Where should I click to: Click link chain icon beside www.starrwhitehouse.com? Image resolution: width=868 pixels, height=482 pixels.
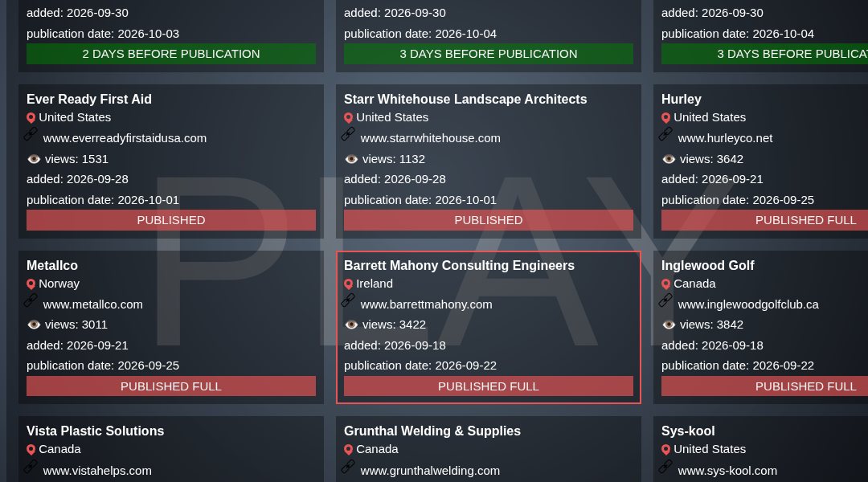click(348, 134)
